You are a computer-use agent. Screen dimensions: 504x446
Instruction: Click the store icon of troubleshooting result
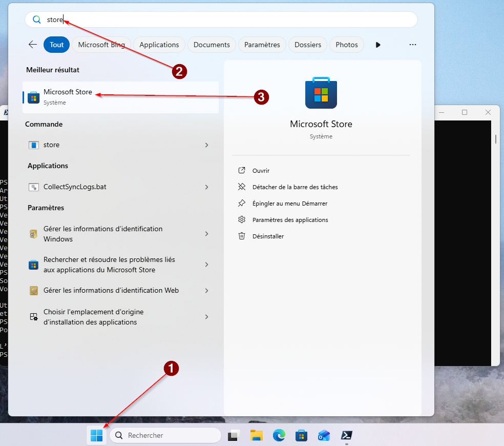click(33, 265)
